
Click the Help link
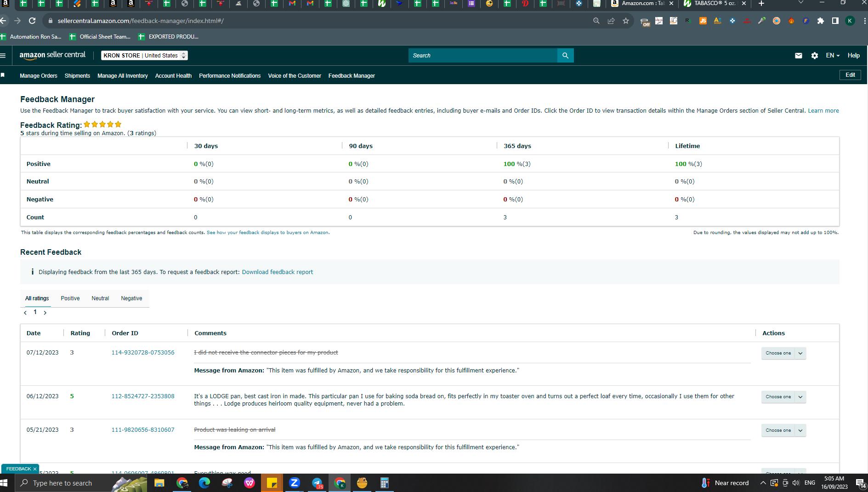(854, 56)
